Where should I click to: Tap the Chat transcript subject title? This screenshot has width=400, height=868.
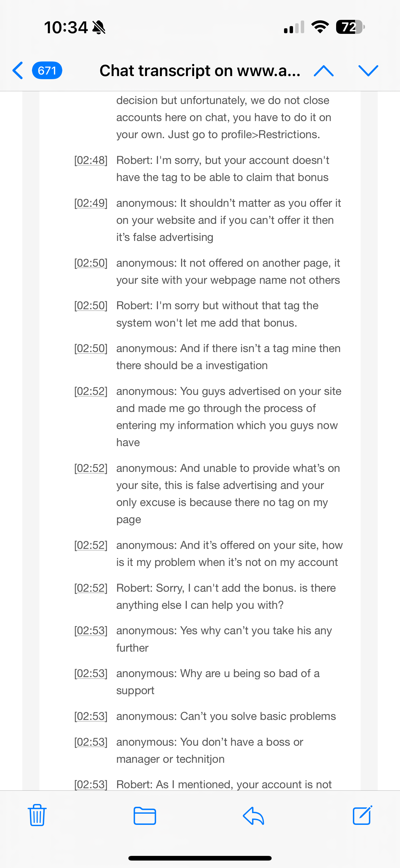(200, 70)
